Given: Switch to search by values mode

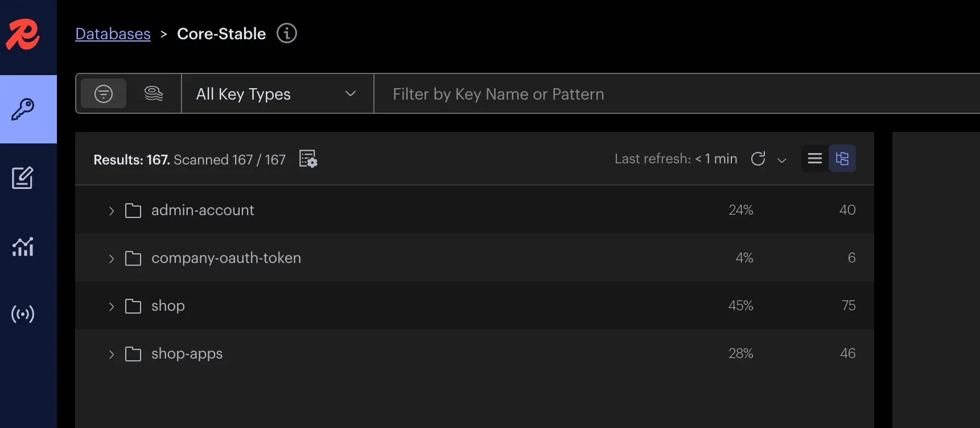Looking at the screenshot, I should point(154,94).
